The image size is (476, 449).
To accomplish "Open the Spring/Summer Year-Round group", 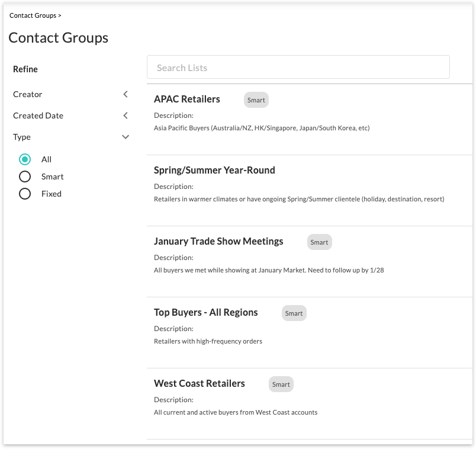I will (x=214, y=170).
